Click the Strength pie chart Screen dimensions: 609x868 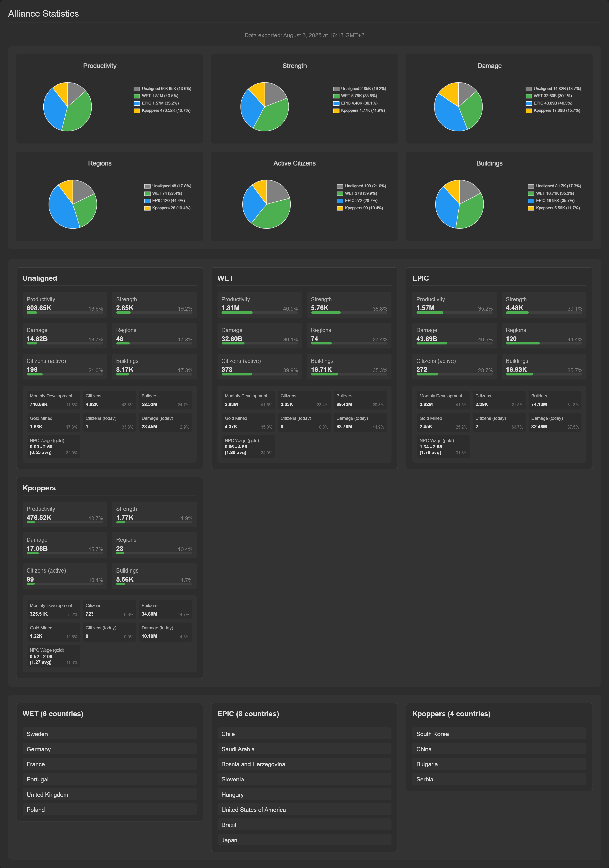click(265, 107)
